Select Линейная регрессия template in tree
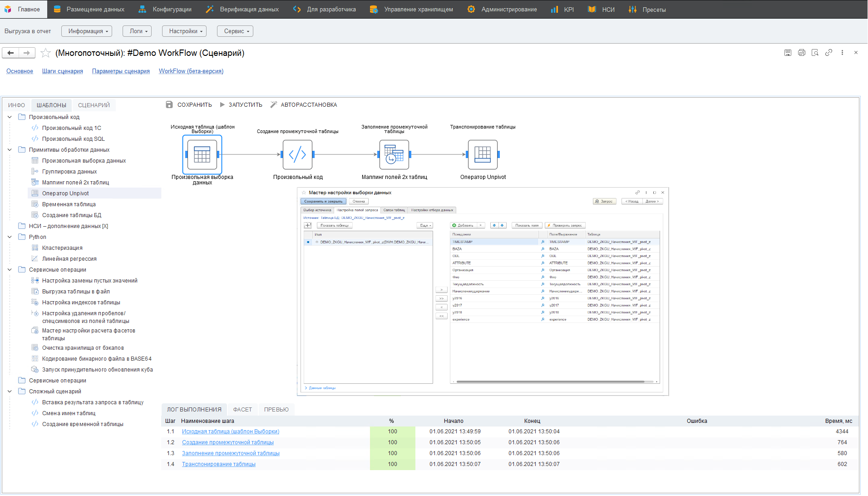 (x=69, y=259)
